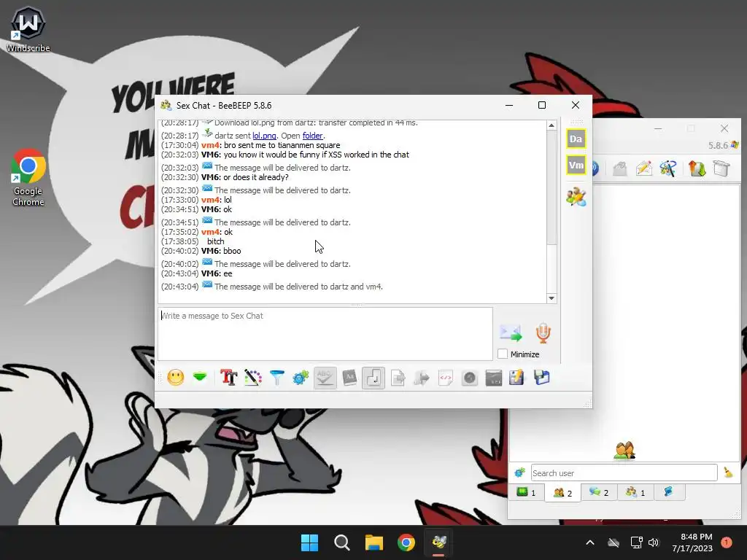Switch to the users tab labeled 2
747x560 pixels.
(562, 493)
